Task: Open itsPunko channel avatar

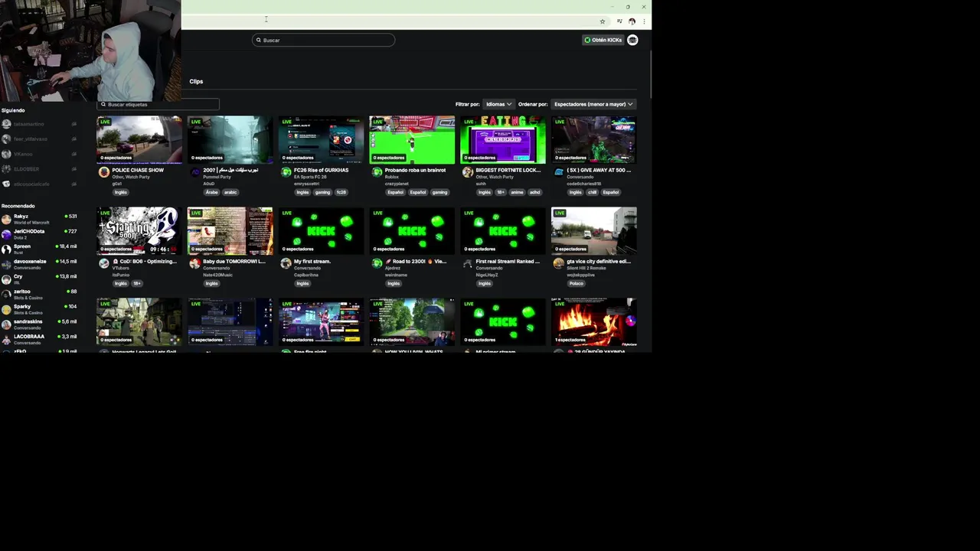Action: 104,263
